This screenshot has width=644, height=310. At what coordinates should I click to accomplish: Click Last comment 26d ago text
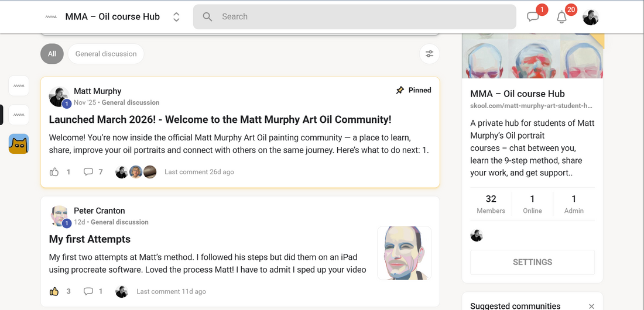[x=199, y=172]
